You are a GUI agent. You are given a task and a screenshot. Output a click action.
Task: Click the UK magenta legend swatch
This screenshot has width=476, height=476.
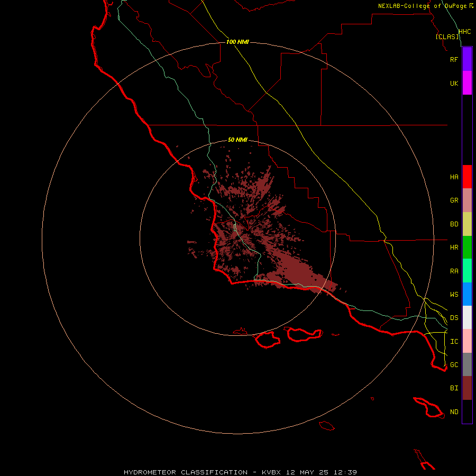point(467,83)
